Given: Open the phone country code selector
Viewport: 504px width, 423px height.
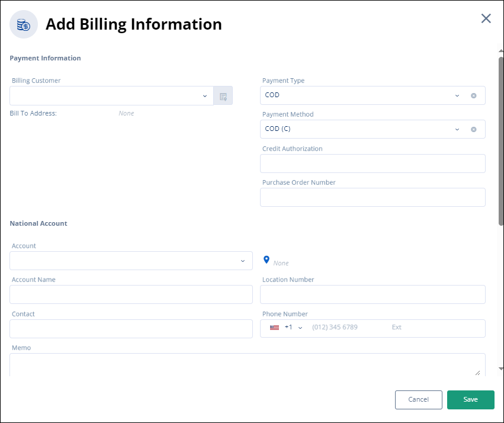Looking at the screenshot, I should pyautogui.click(x=300, y=328).
